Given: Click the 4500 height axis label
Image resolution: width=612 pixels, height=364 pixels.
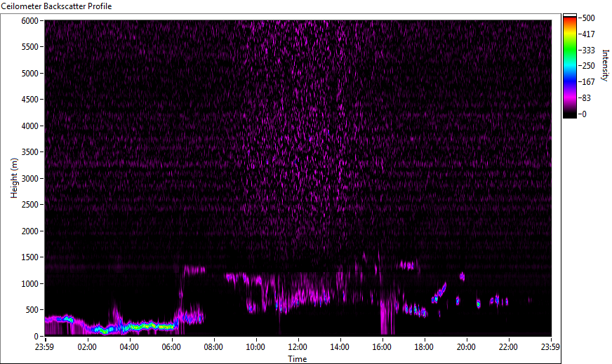Looking at the screenshot, I should [29, 100].
